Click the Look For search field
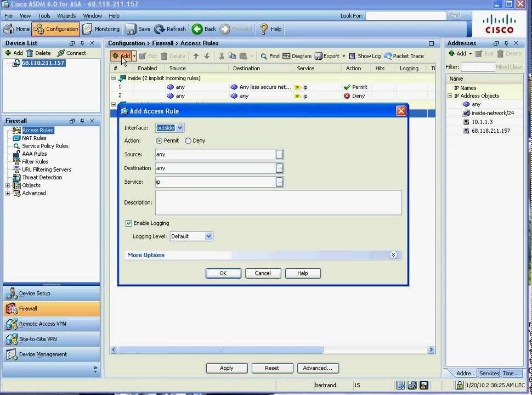This screenshot has width=532, height=395. click(406, 15)
